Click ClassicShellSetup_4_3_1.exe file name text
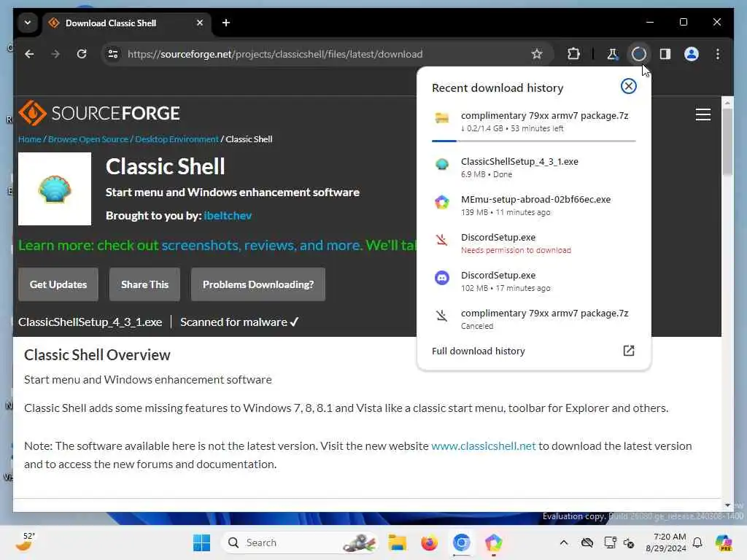The width and height of the screenshot is (747, 560). 90,322
